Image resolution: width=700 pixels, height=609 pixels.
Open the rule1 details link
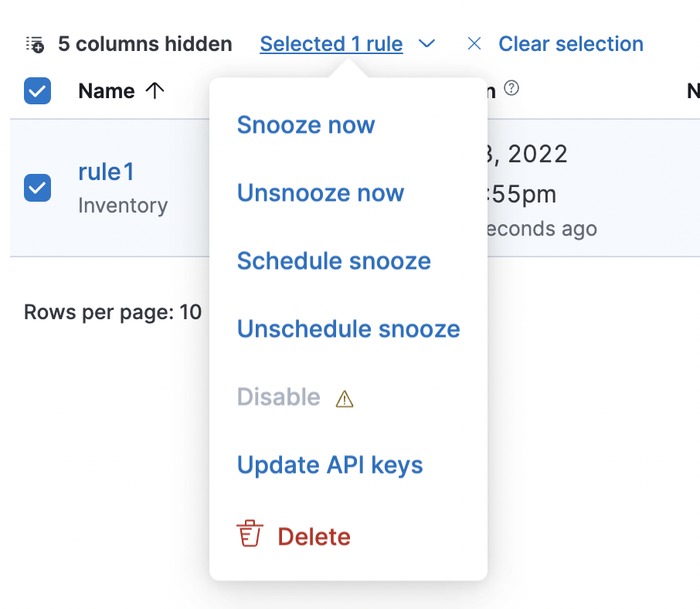[x=106, y=172]
